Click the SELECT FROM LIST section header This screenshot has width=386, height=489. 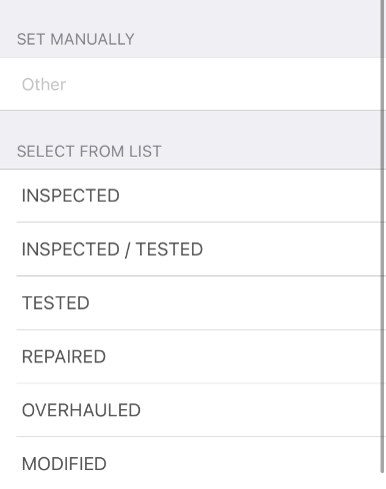pyautogui.click(x=89, y=151)
